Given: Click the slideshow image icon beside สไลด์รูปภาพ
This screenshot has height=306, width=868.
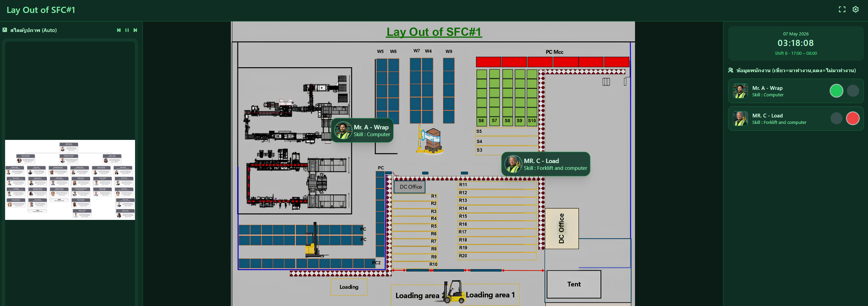Looking at the screenshot, I should pos(5,30).
